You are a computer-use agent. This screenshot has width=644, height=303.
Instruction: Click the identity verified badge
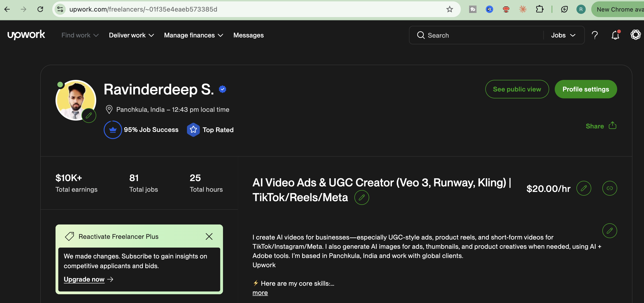pyautogui.click(x=222, y=89)
